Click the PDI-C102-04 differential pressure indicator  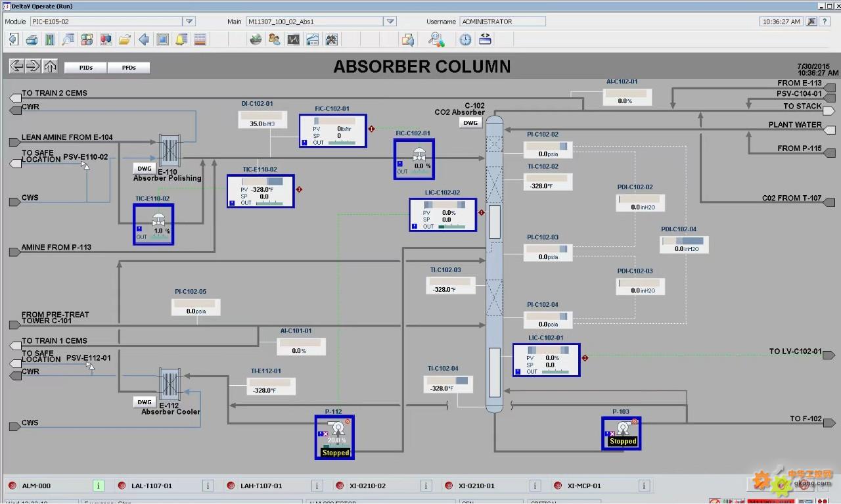tap(684, 244)
